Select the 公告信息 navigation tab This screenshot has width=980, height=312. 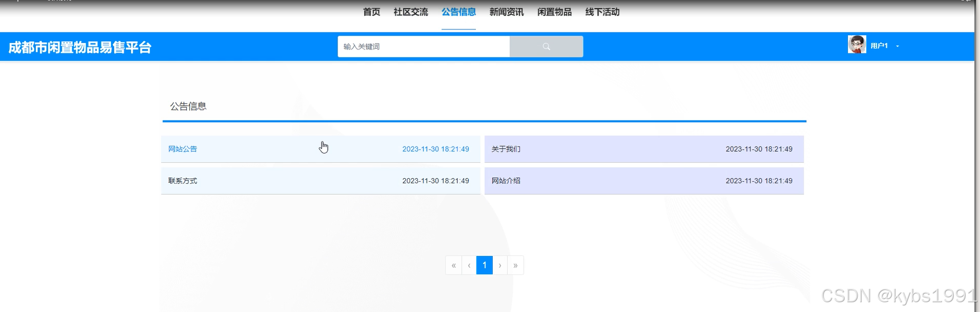(x=458, y=12)
